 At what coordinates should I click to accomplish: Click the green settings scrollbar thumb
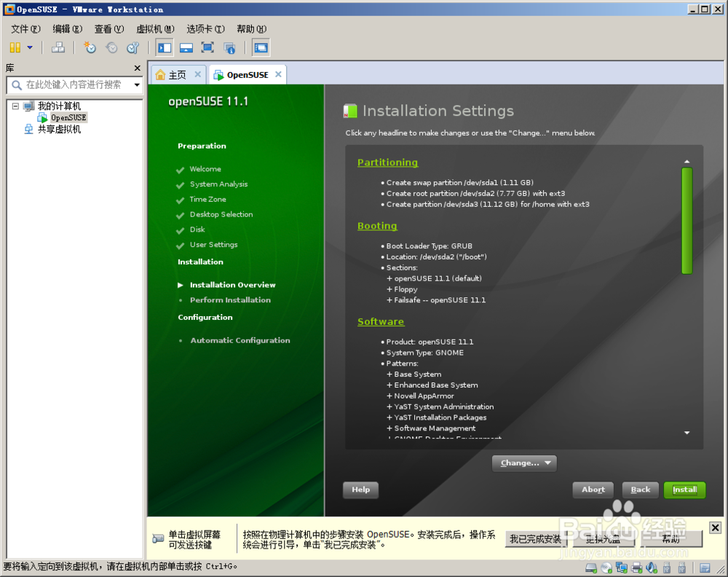pyautogui.click(x=687, y=221)
